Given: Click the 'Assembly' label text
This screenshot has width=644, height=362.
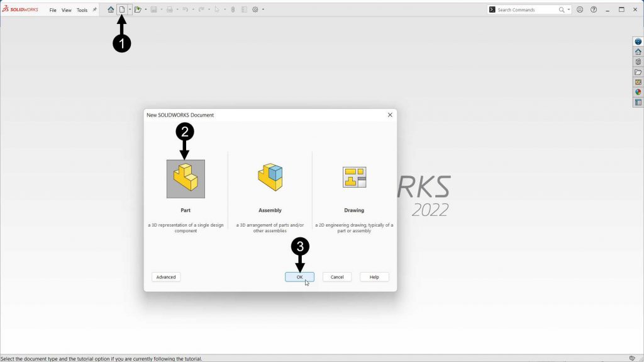Looking at the screenshot, I should [270, 210].
